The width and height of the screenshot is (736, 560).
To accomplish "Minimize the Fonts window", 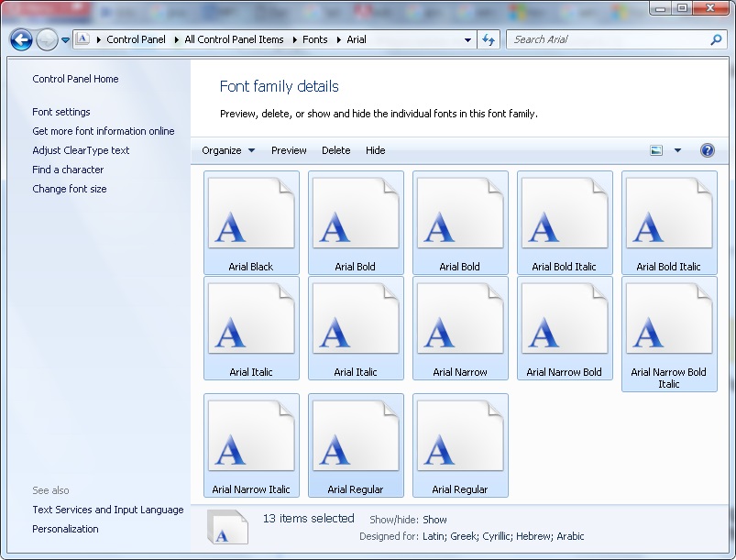I will pos(661,8).
